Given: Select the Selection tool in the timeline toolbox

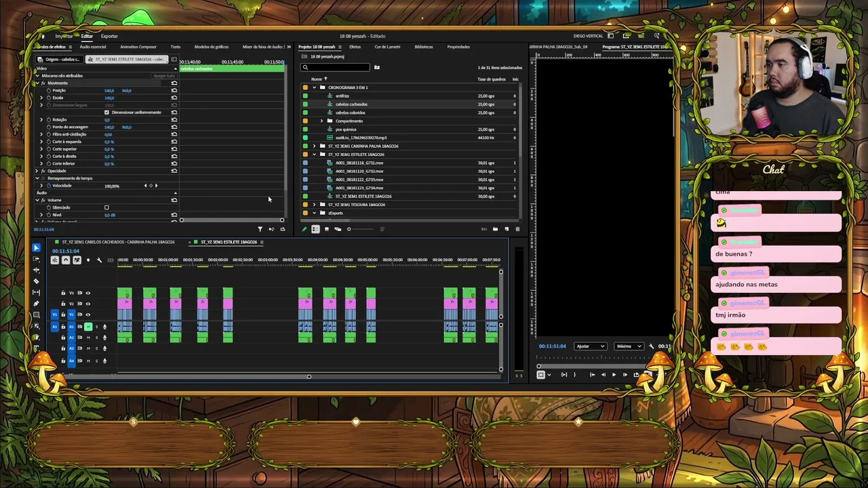Looking at the screenshot, I should [36, 248].
